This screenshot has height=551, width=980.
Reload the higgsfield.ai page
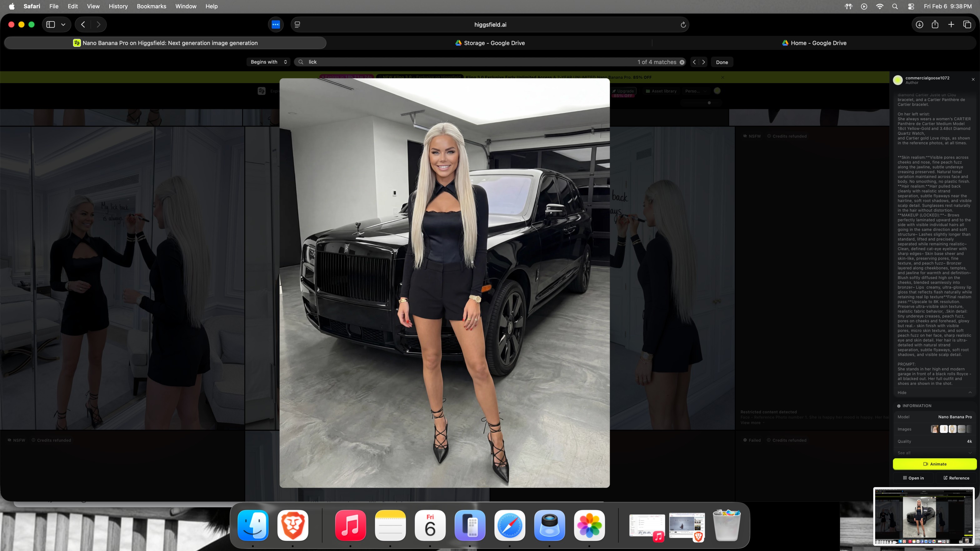click(683, 25)
